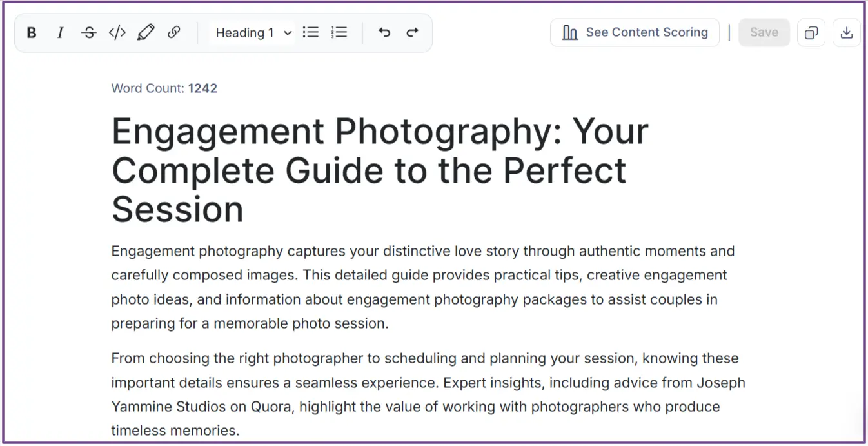Click the Save button
The image size is (868, 446).
coord(764,32)
